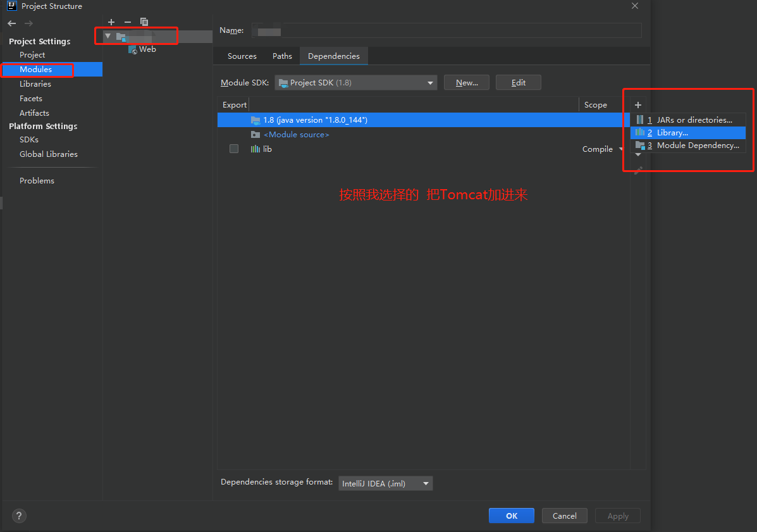Copy the selected module with the copy icon

[144, 22]
